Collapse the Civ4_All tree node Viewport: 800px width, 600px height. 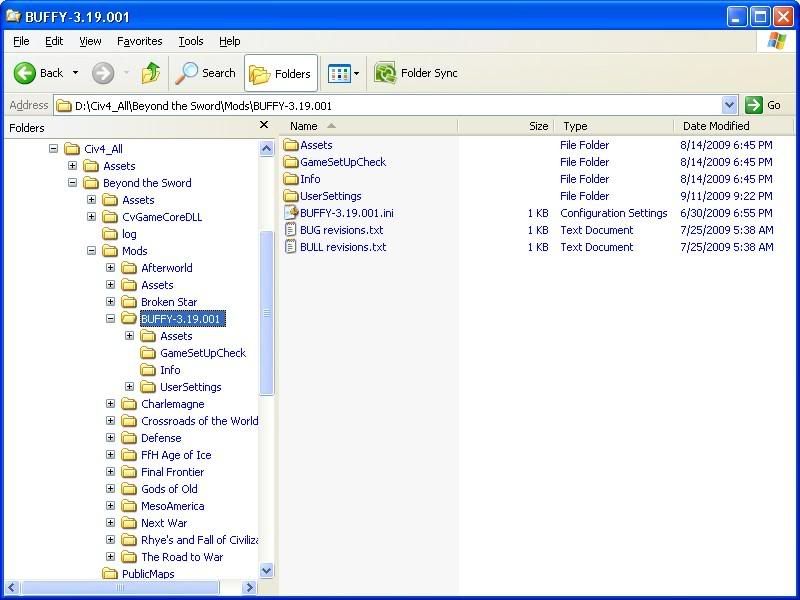click(x=53, y=148)
